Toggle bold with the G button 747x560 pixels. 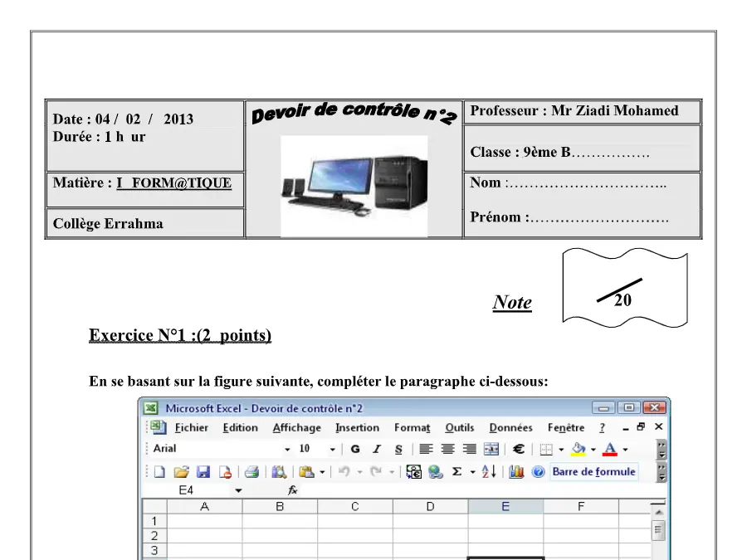coord(355,449)
